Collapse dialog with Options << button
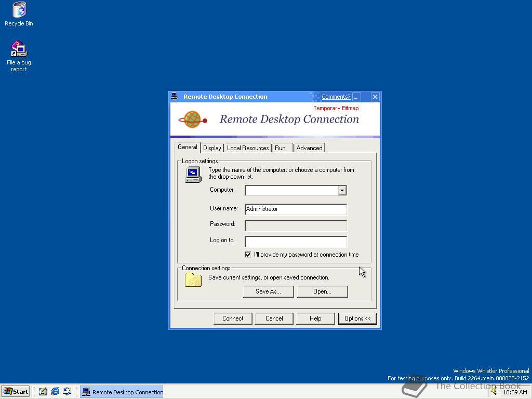Viewport: 532px width, 399px height. (357, 318)
